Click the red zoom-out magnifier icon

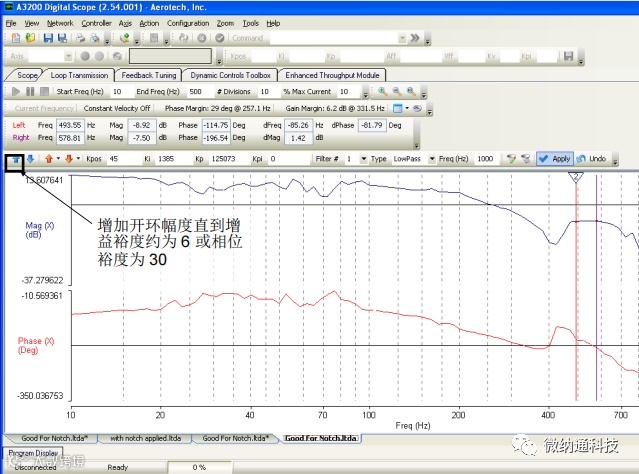coord(397,91)
